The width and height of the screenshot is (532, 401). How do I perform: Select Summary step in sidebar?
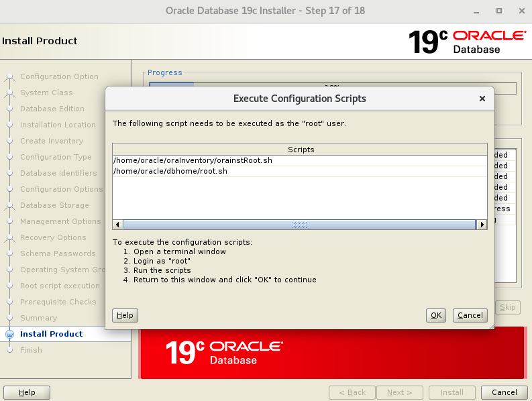(39, 318)
